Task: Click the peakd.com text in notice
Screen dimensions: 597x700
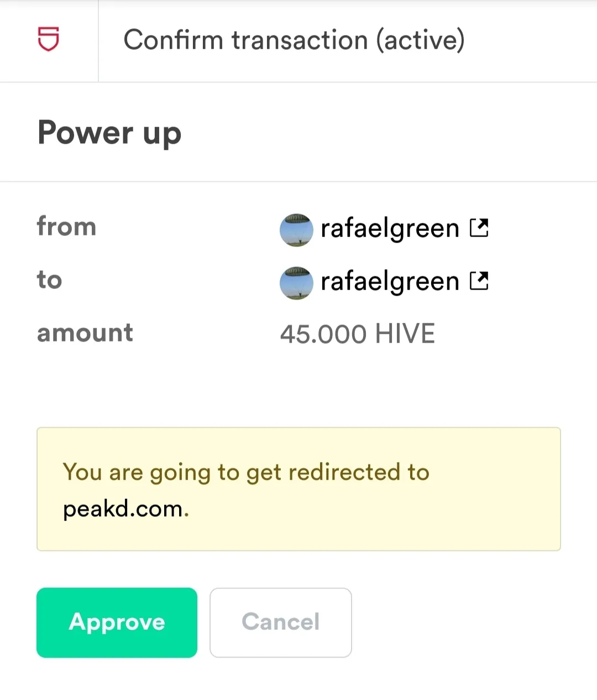Action: tap(126, 509)
